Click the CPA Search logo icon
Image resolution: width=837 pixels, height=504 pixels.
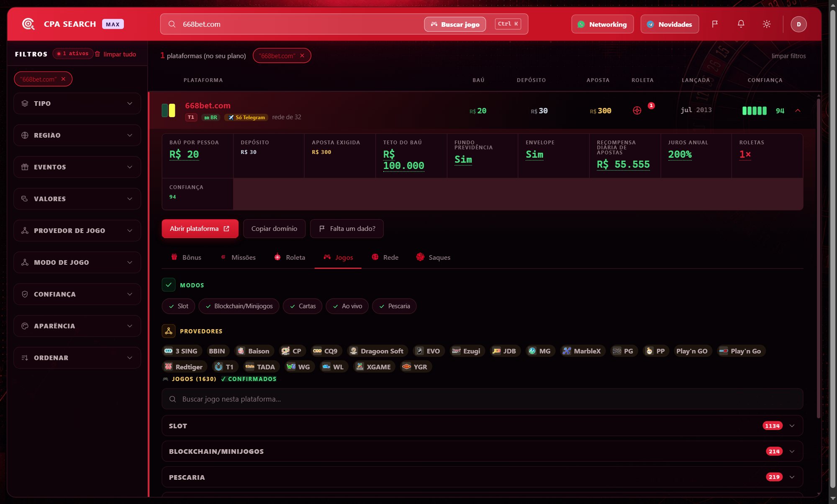pos(28,24)
